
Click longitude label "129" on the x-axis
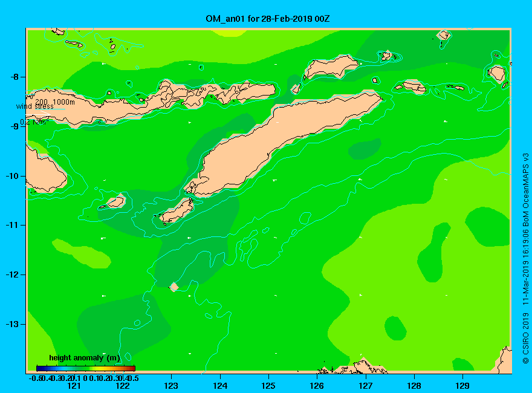click(x=462, y=386)
